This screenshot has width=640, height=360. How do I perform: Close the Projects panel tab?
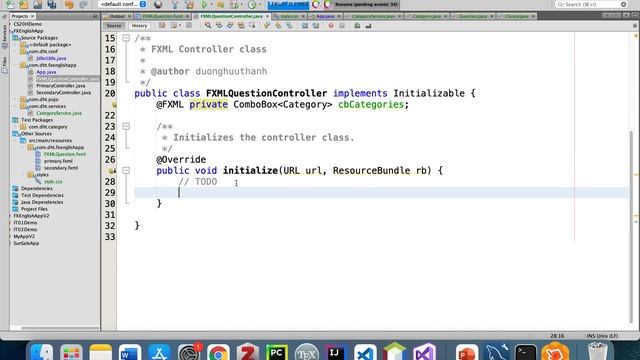point(32,16)
